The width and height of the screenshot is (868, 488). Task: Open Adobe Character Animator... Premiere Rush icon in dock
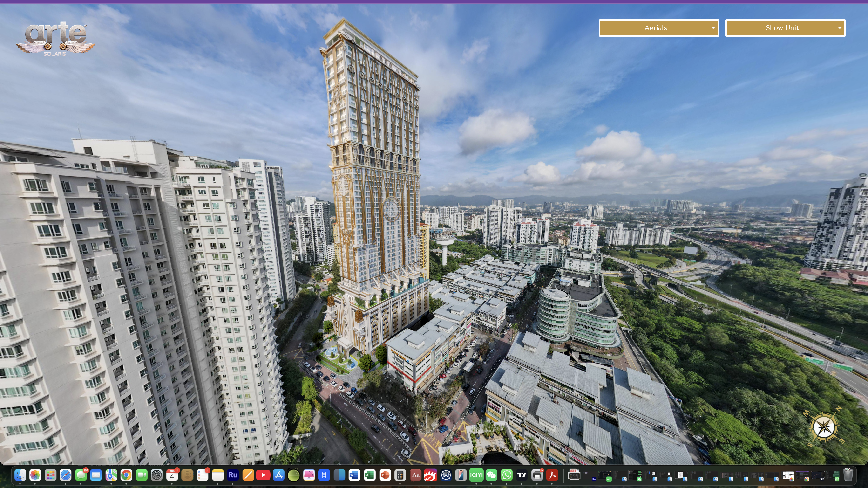(x=233, y=475)
